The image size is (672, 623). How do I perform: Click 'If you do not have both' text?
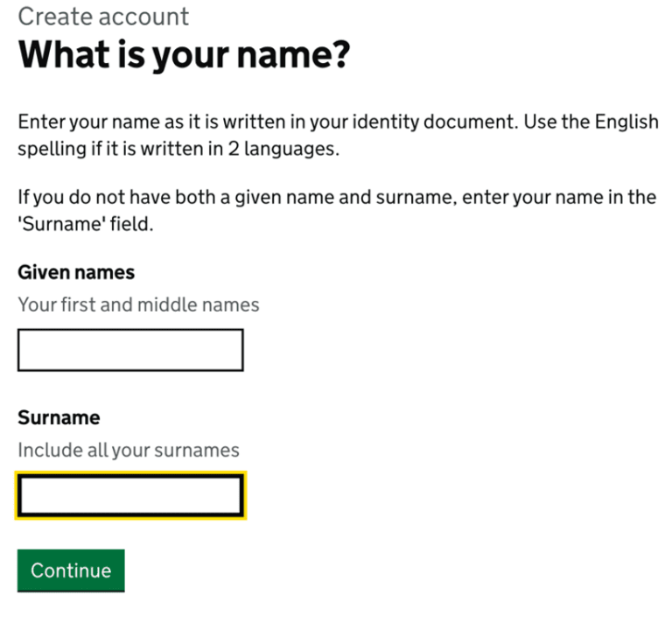point(107,197)
